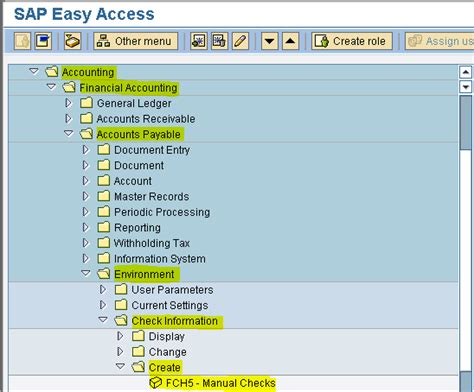474x392 pixels.
Task: Select the Financial Accounting label
Action: 128,88
